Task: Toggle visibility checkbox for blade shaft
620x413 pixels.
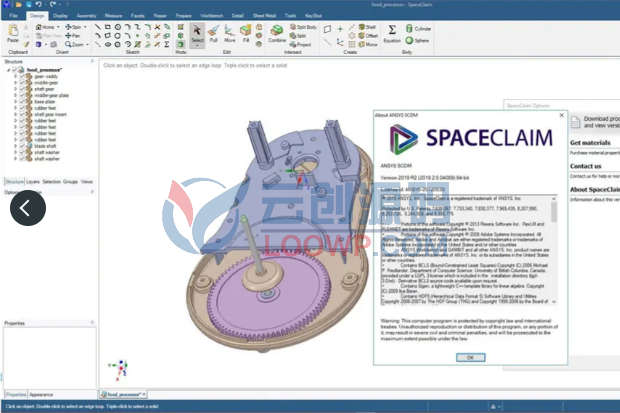Action: (x=22, y=146)
